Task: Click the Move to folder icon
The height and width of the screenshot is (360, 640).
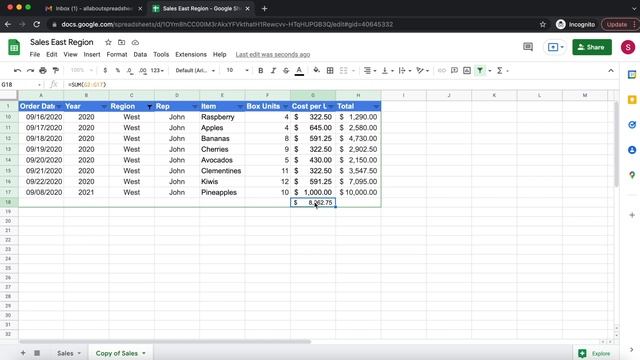Action: tap(122, 42)
